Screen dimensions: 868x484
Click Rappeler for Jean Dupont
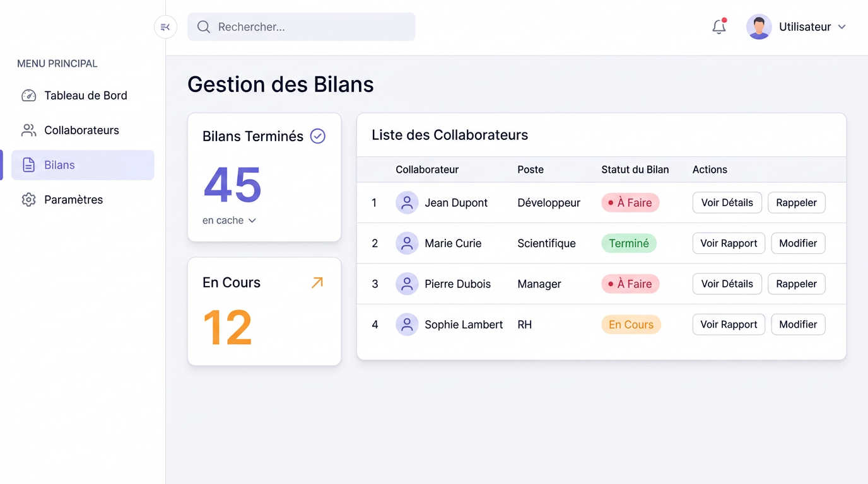coord(797,203)
